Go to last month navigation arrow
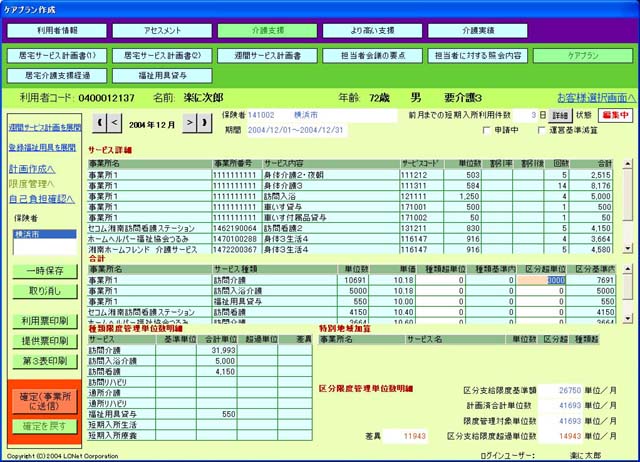Screen dimensions: 640x462 204,122
